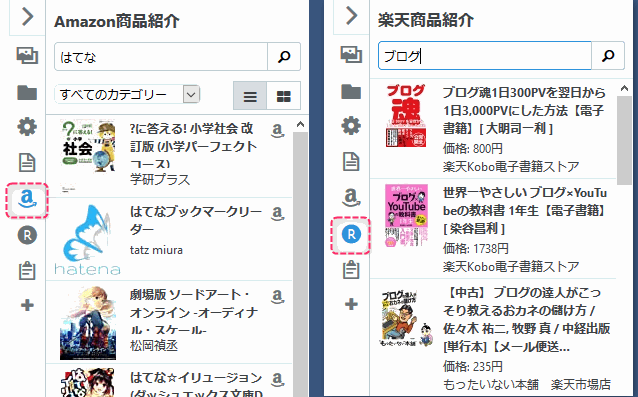Select the Rakuten R icon in Amazon panel sidebar
638x397 pixels.
point(27,235)
